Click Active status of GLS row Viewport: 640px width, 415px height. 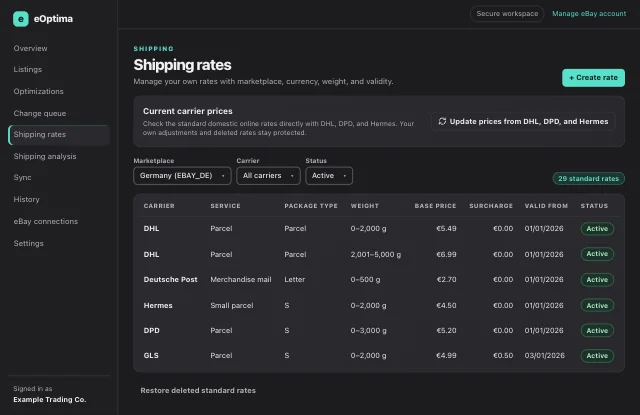[597, 356]
